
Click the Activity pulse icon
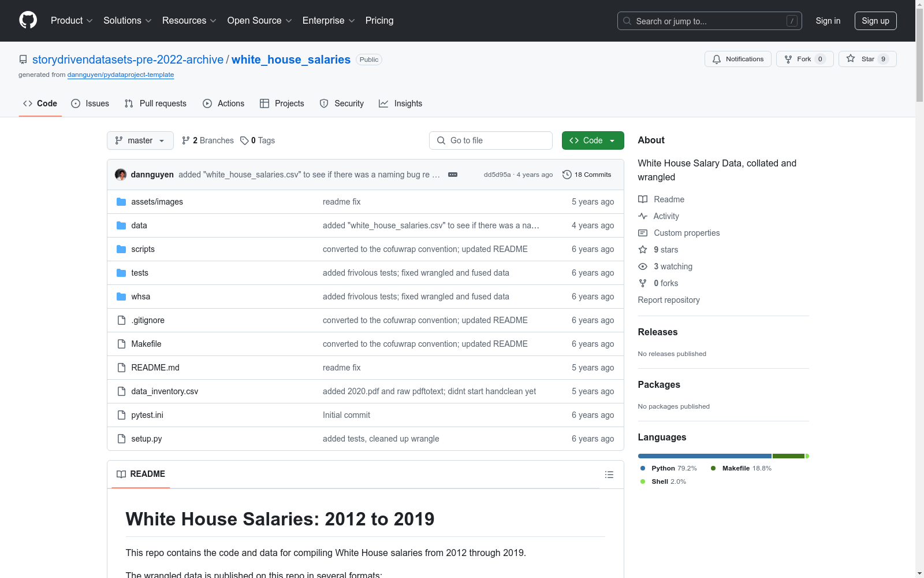click(643, 216)
